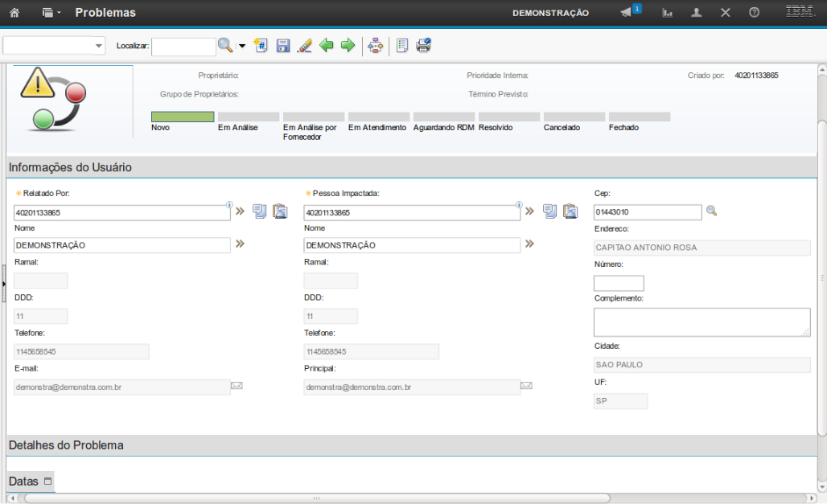The width and height of the screenshot is (827, 504).
Task: Click the horizontal scrollbar at bottom
Action: tap(317, 498)
